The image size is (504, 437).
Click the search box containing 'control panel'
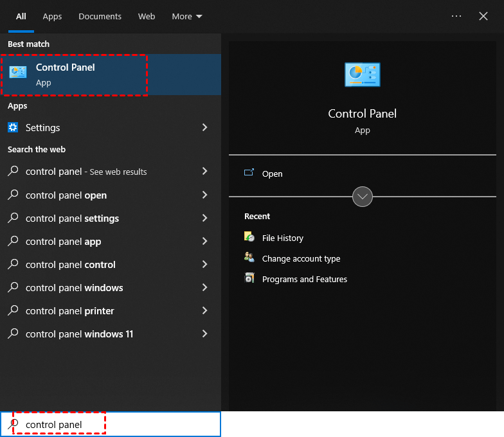click(111, 424)
